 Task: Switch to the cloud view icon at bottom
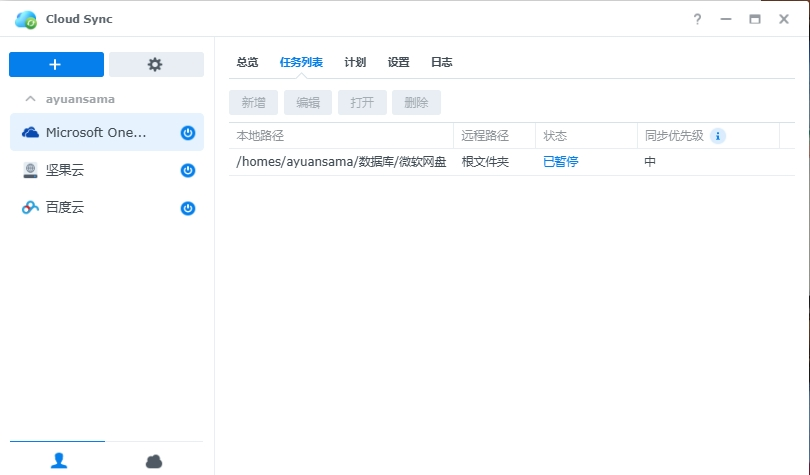coord(154,460)
